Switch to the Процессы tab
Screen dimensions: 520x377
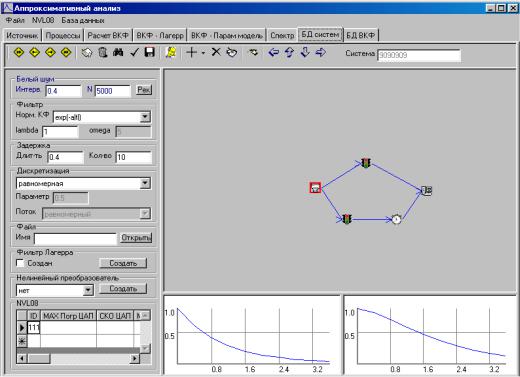tap(63, 35)
